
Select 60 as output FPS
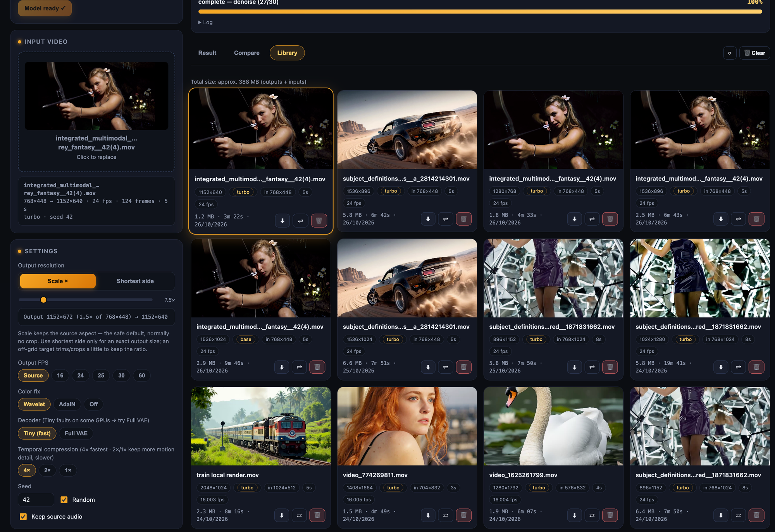tap(142, 376)
